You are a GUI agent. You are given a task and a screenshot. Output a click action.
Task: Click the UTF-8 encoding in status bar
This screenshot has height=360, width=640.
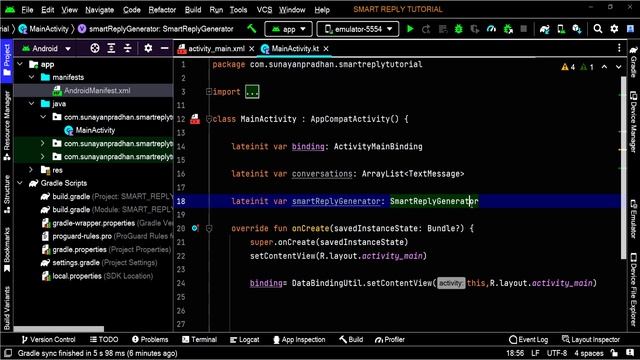557,353
